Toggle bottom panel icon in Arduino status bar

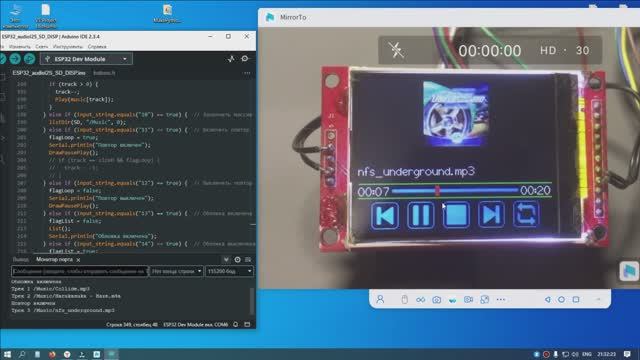pos(247,324)
